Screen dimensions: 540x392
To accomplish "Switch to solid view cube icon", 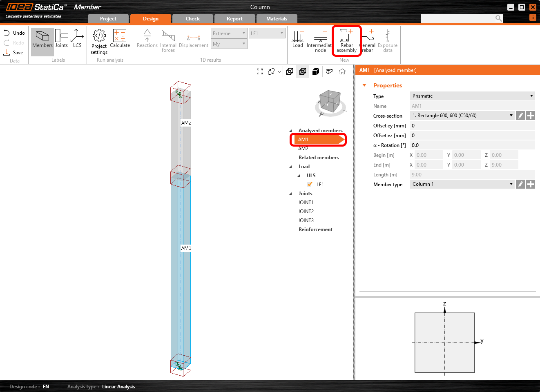I will point(316,71).
